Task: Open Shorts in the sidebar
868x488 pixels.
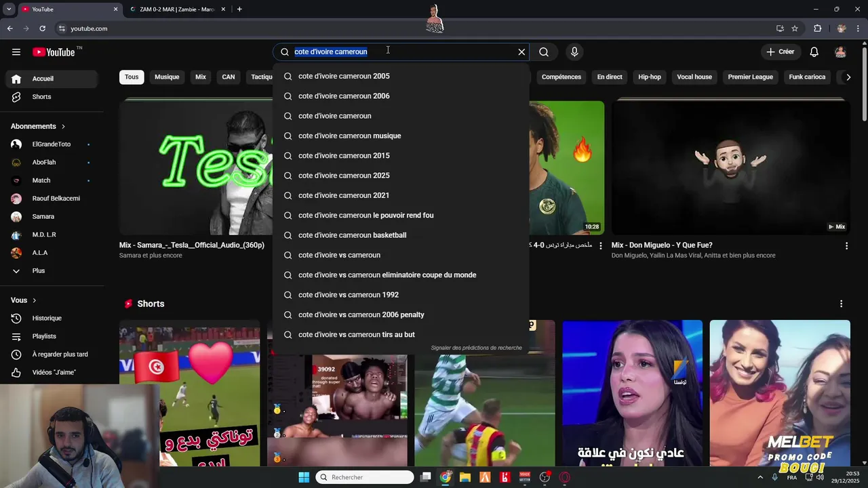Action: [x=52, y=97]
